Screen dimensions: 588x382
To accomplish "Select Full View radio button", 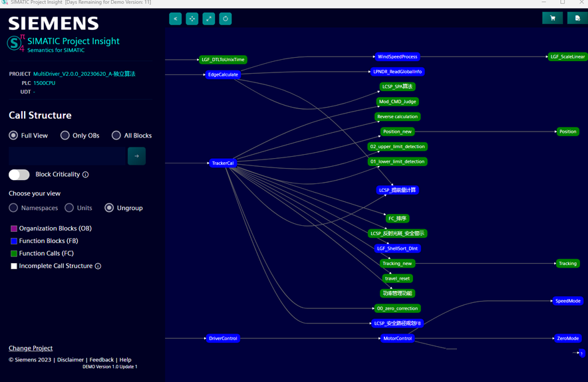I will tap(13, 136).
